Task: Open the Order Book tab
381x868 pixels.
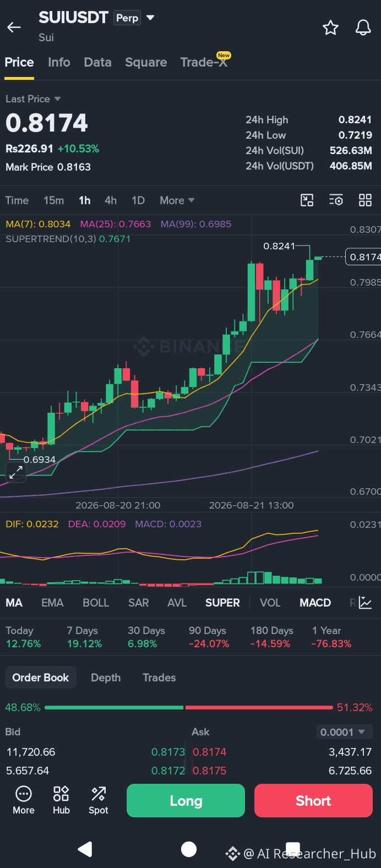Action: coord(41,678)
